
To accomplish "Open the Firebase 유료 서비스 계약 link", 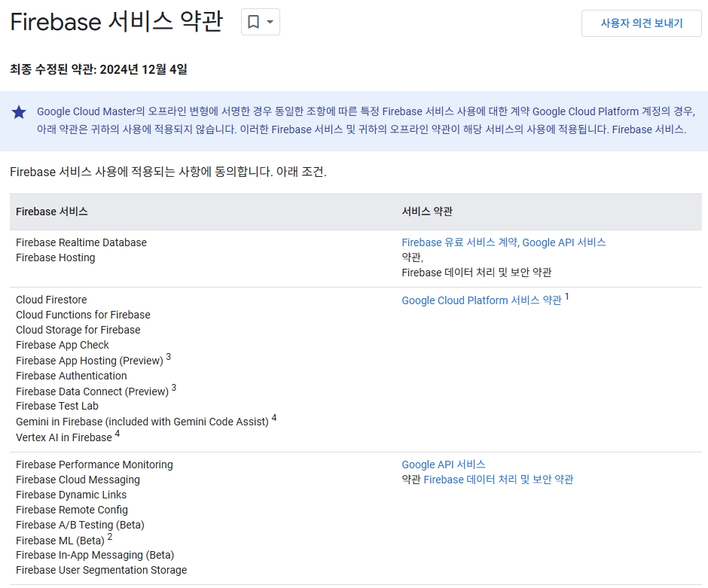I will [x=460, y=242].
